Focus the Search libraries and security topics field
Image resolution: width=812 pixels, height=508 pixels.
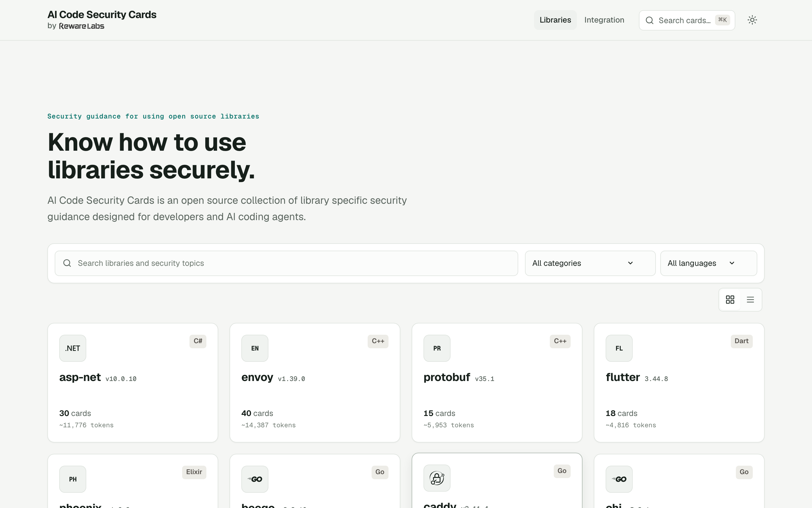pos(286,263)
